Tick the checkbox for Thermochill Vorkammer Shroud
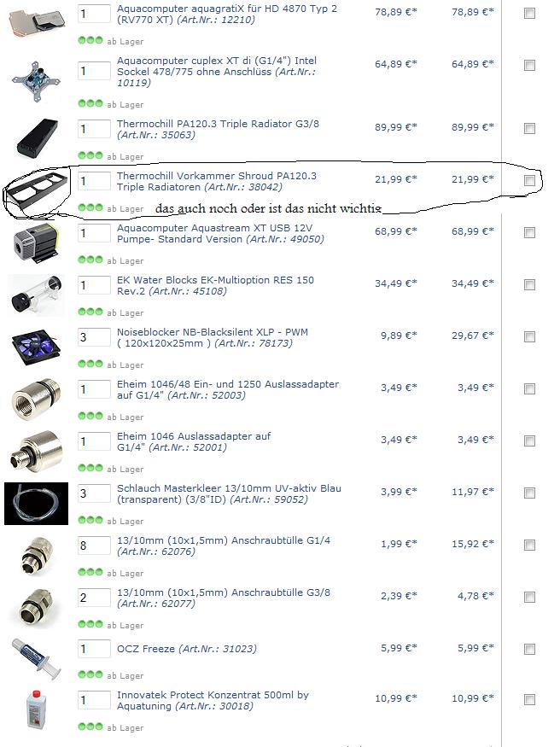The image size is (560, 747). click(x=529, y=180)
